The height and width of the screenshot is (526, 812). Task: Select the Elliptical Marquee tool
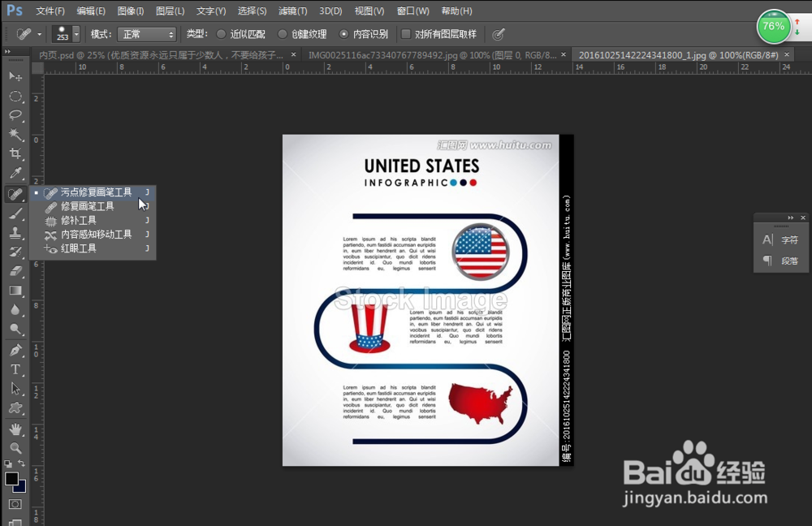click(15, 97)
